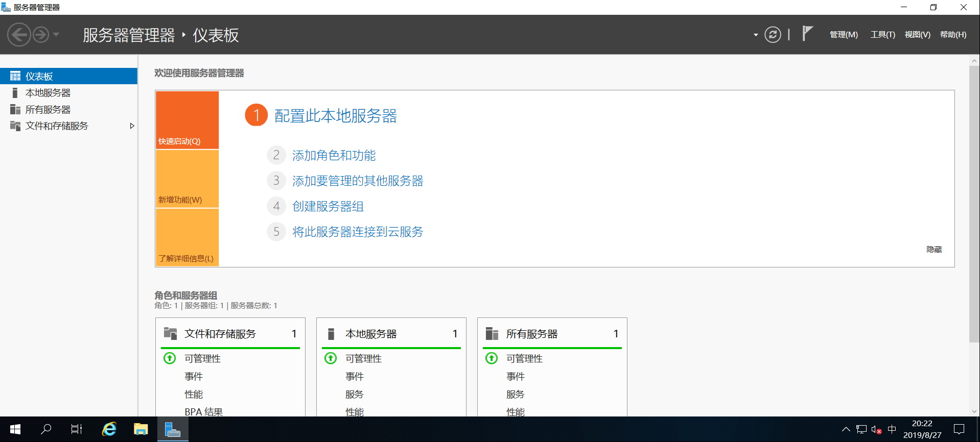Open Task View from taskbar

click(x=77, y=429)
